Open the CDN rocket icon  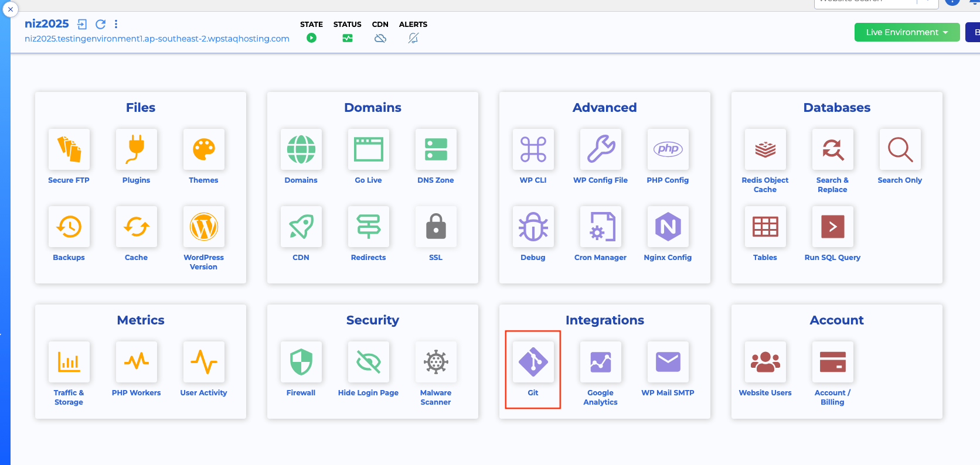[x=301, y=227]
